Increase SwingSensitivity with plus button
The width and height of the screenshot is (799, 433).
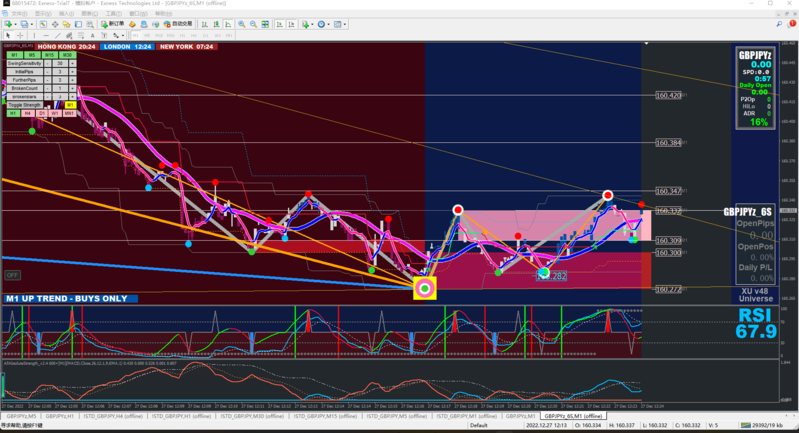coord(72,63)
